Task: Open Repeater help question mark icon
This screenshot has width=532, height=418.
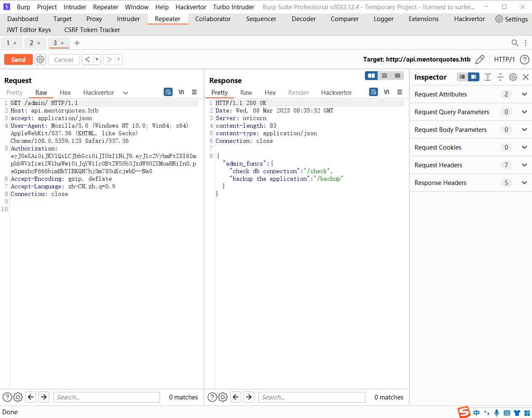Action: [x=524, y=59]
